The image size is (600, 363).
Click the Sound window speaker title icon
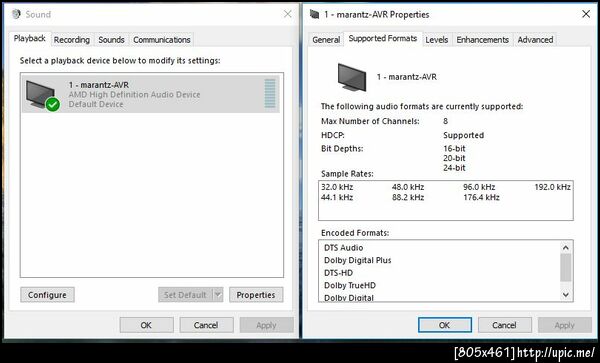16,14
